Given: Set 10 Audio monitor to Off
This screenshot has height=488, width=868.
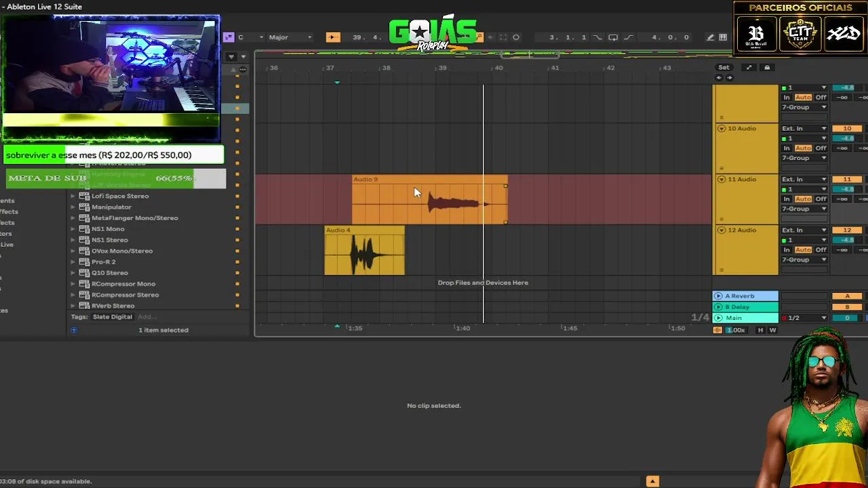Looking at the screenshot, I should (821, 148).
